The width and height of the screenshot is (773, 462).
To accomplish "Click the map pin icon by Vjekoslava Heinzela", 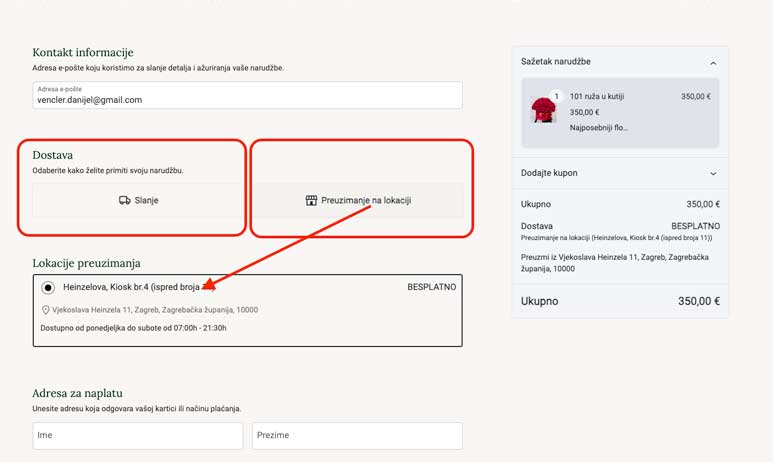I will [x=46, y=310].
